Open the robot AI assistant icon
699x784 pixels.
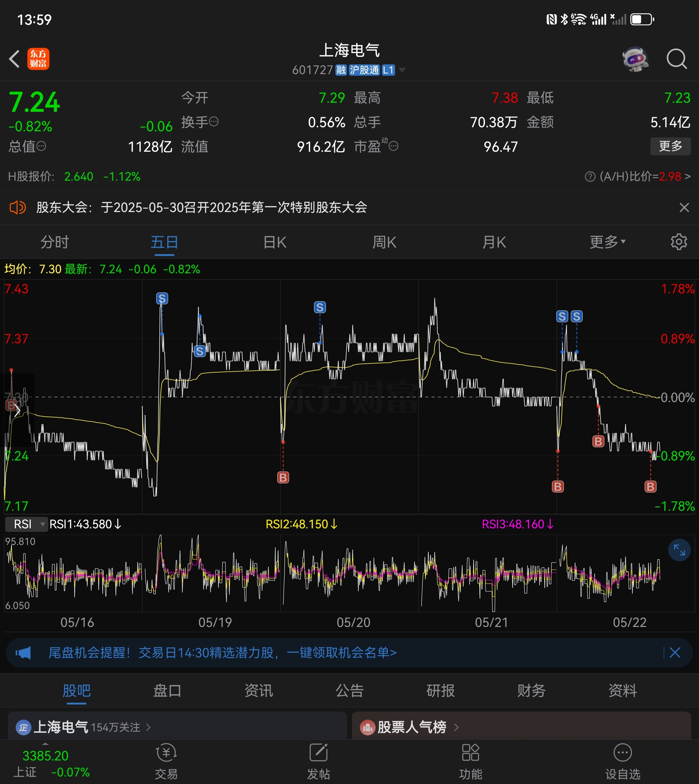click(635, 59)
